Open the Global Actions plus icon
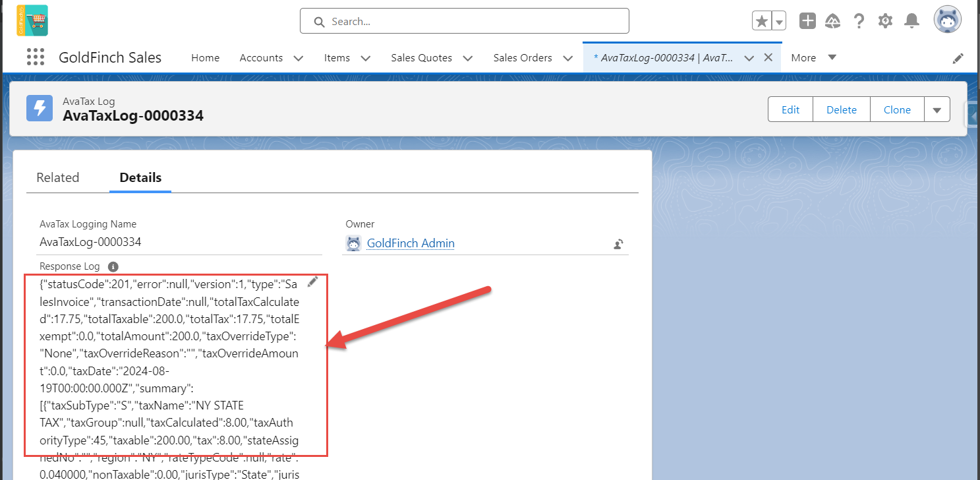 pyautogui.click(x=807, y=21)
